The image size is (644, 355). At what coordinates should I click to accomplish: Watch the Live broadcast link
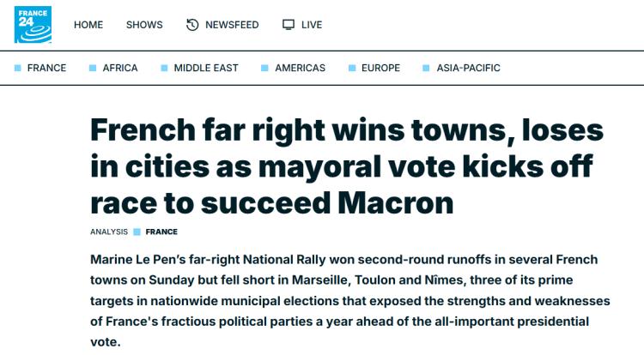(x=312, y=25)
